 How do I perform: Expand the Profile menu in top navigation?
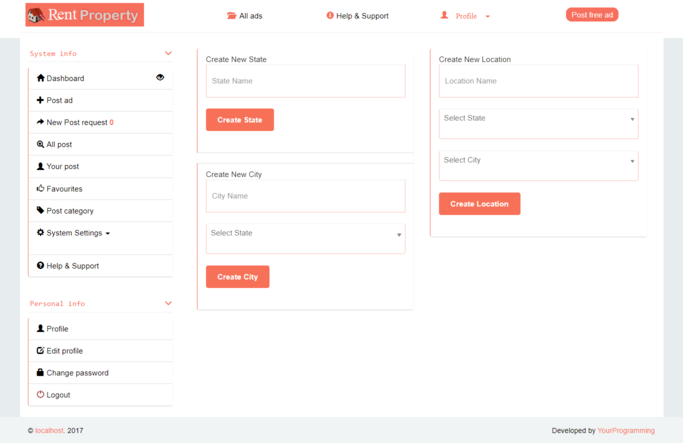(x=466, y=16)
